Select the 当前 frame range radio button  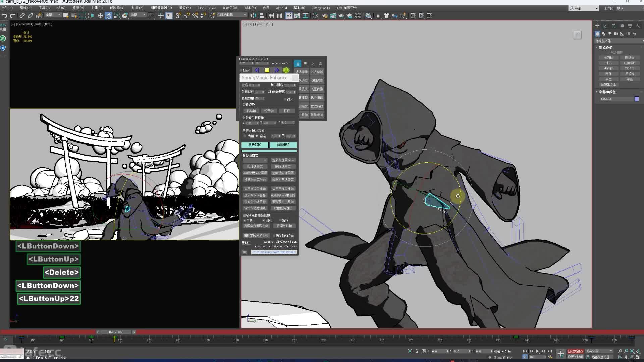pyautogui.click(x=245, y=136)
